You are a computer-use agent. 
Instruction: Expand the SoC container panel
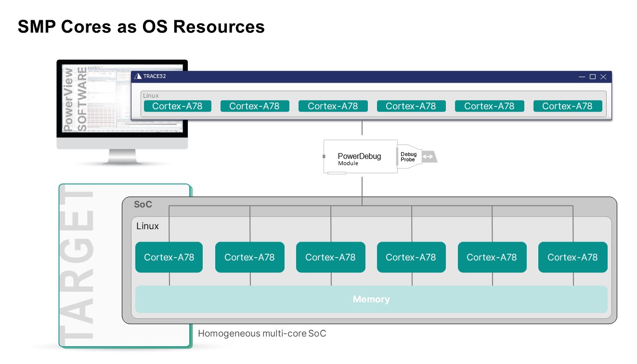143,204
